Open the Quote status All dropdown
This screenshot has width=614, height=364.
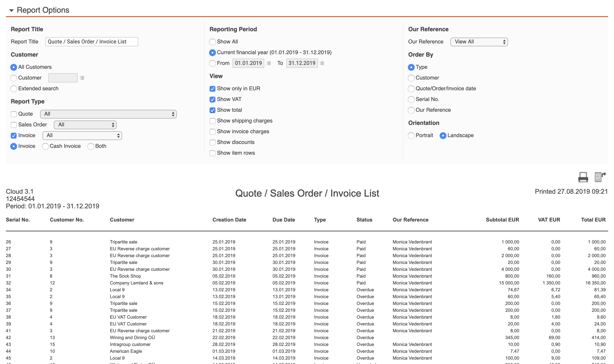108,114
